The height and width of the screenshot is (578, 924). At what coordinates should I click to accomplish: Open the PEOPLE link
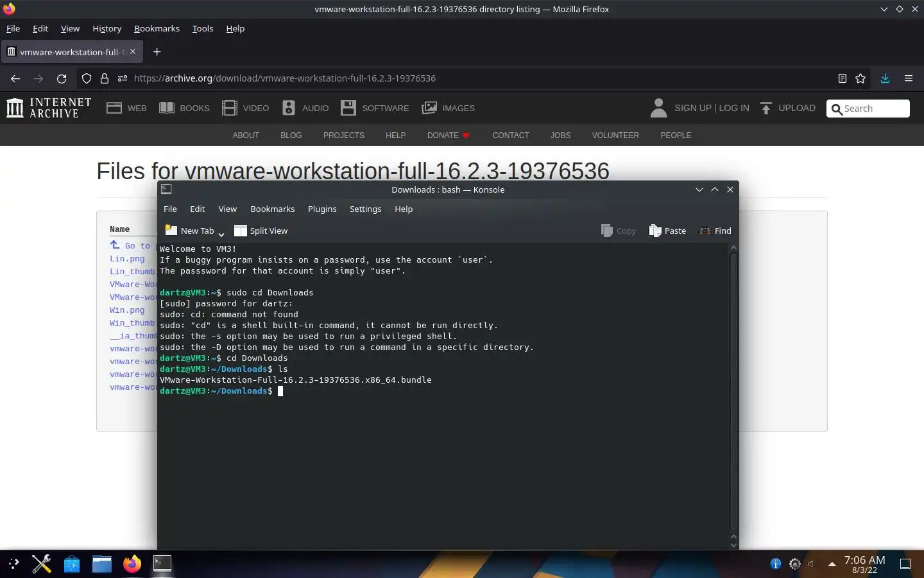[676, 136]
